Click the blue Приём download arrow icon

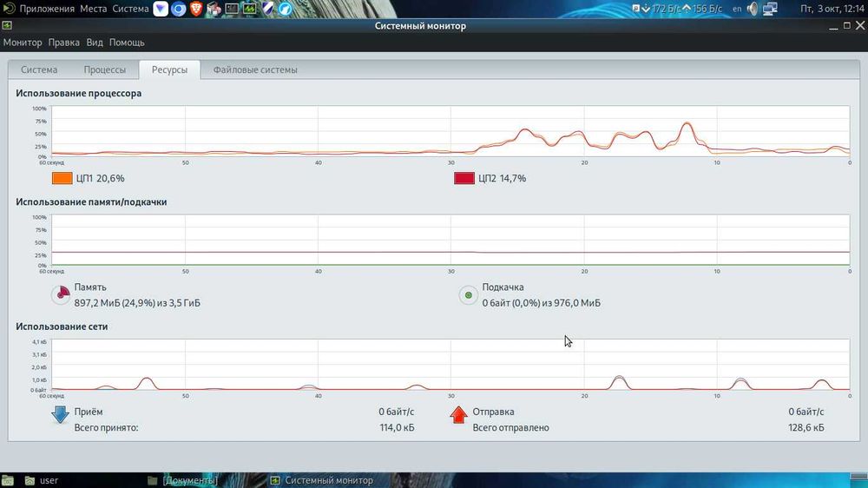point(60,414)
